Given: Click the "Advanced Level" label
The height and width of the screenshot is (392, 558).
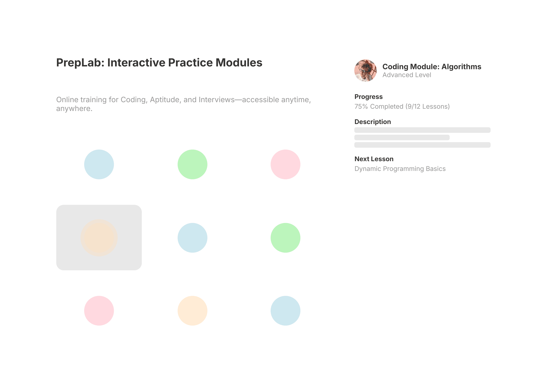Looking at the screenshot, I should pos(407,75).
